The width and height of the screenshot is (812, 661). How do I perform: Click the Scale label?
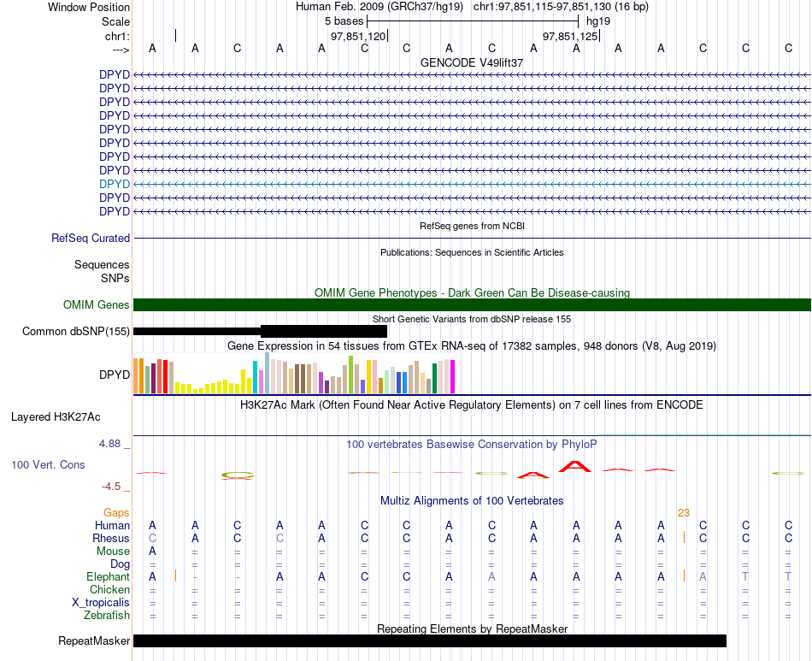(115, 21)
